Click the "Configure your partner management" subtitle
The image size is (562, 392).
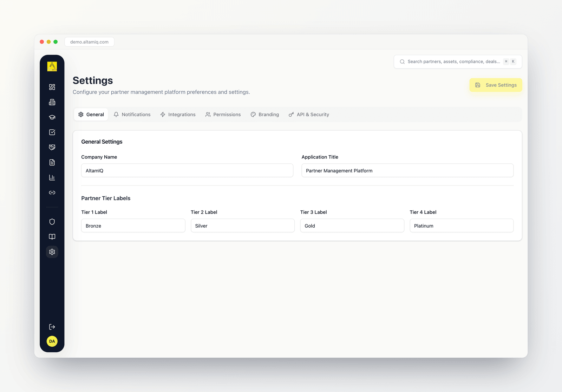pyautogui.click(x=161, y=92)
